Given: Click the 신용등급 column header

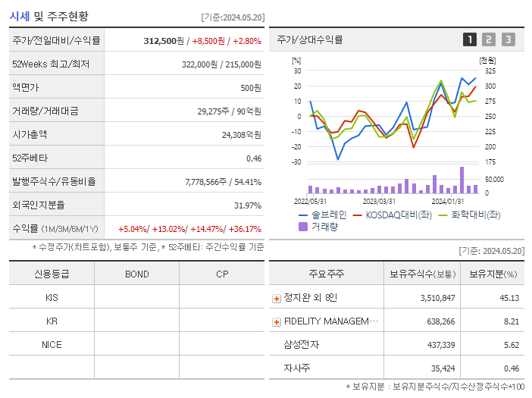Looking at the screenshot, I should (52, 274).
